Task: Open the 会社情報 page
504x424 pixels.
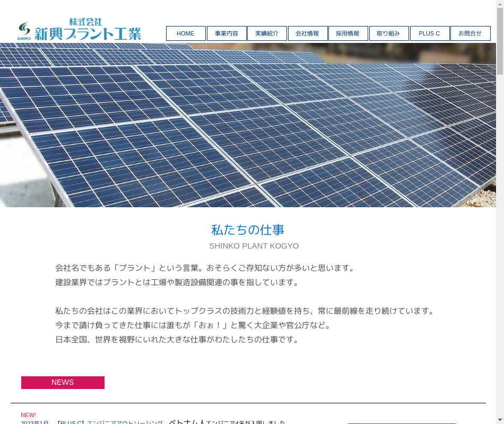Action: (x=308, y=33)
